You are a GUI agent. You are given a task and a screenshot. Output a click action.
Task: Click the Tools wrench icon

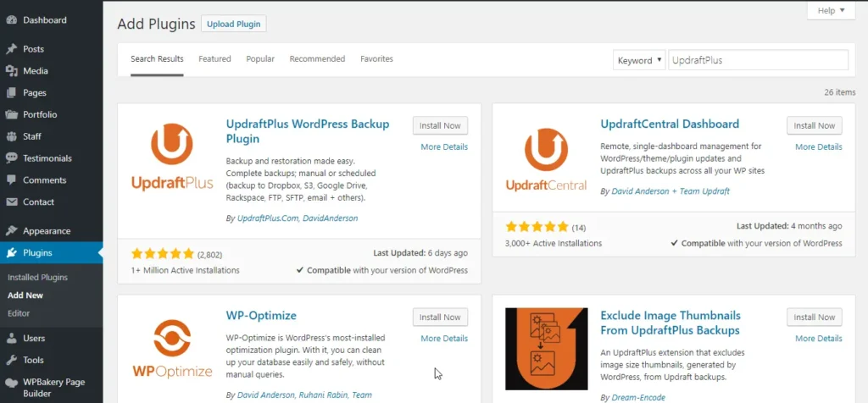click(x=11, y=360)
